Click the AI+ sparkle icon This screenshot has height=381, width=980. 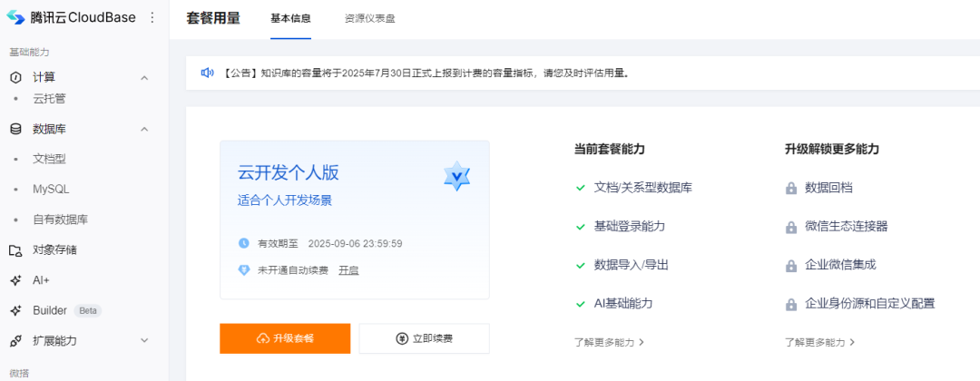15,280
